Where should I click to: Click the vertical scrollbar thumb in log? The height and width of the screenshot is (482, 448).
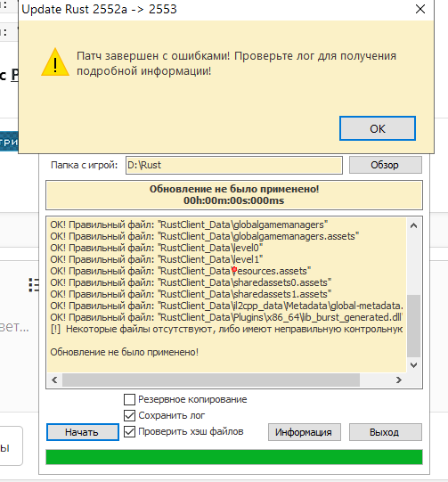[414, 326]
